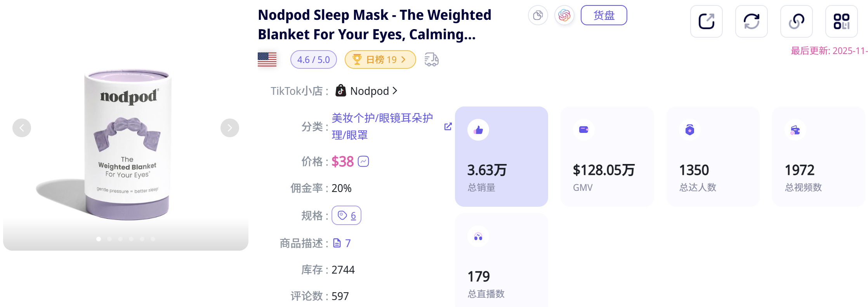The image size is (868, 307).
Task: Click the ChatGPT AI analysis icon
Action: click(564, 16)
